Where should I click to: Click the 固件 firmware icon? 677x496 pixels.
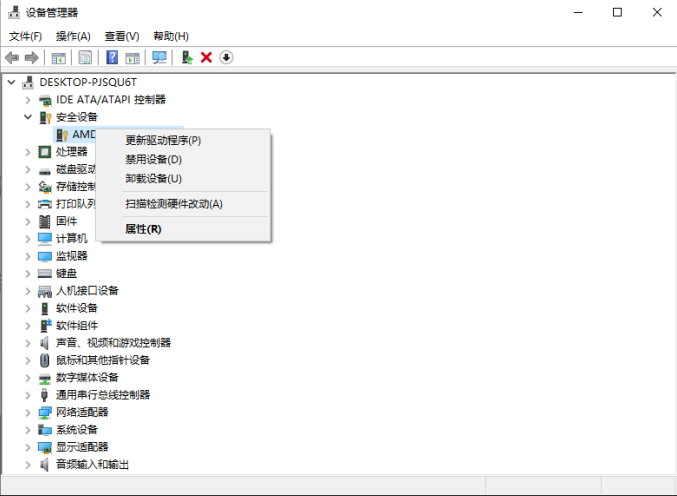click(x=44, y=221)
